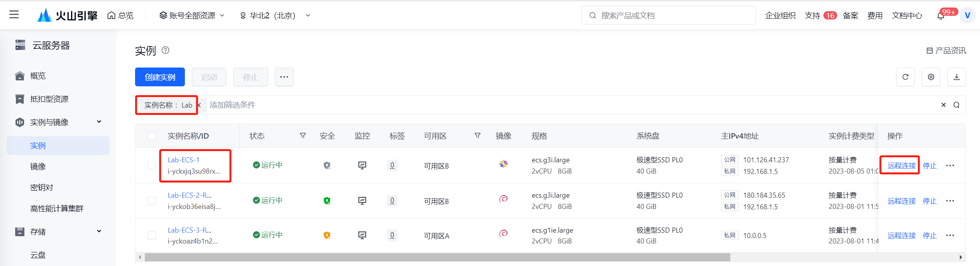Click the security shield for Lab-ECS-2
Image resolution: width=980 pixels, height=266 pixels.
[327, 201]
